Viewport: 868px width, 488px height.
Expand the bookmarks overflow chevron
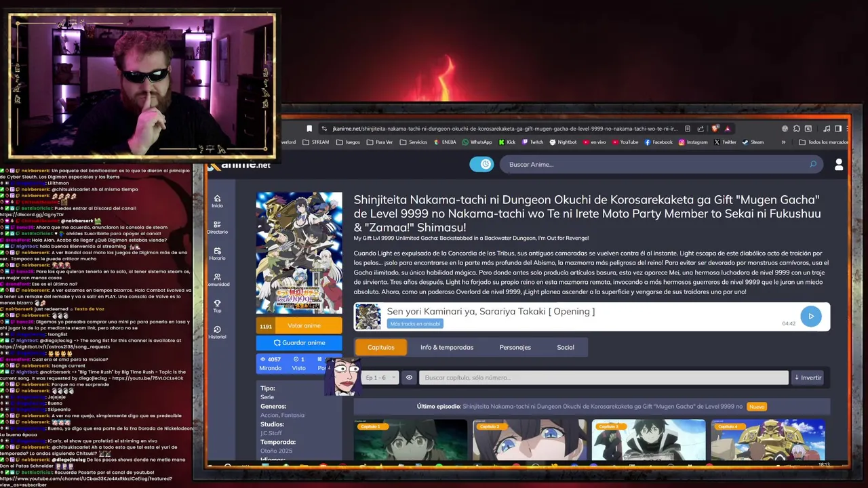click(783, 142)
